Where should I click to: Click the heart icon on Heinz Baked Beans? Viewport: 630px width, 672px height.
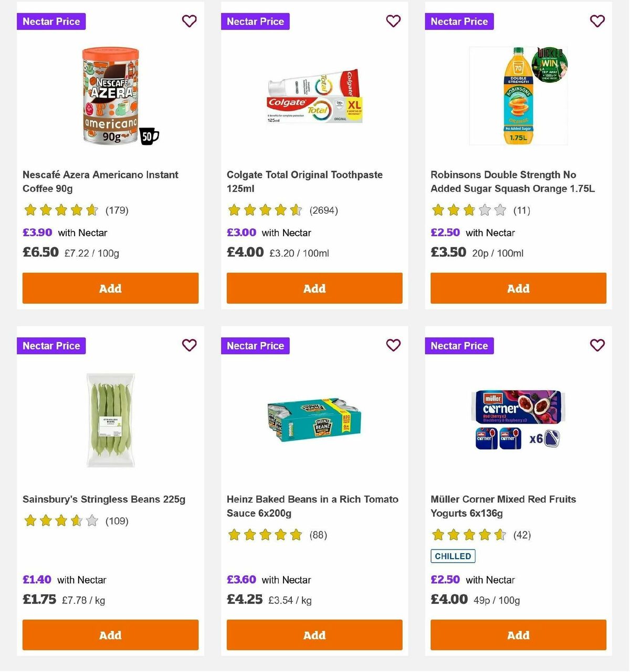click(393, 345)
